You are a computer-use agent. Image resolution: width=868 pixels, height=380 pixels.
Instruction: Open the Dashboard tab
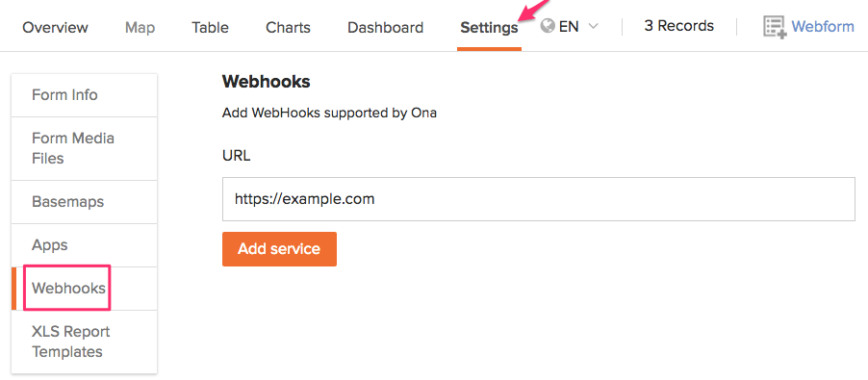pos(385,27)
